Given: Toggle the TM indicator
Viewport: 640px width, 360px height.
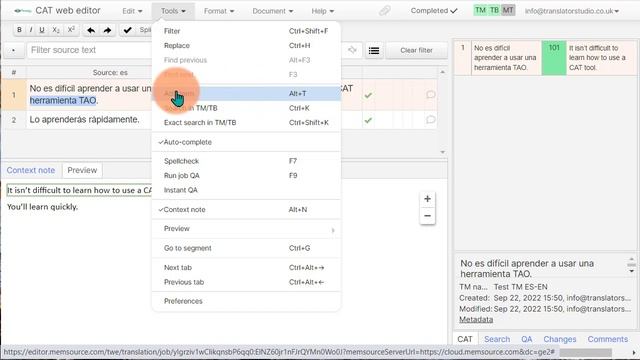Looking at the screenshot, I should pyautogui.click(x=480, y=10).
